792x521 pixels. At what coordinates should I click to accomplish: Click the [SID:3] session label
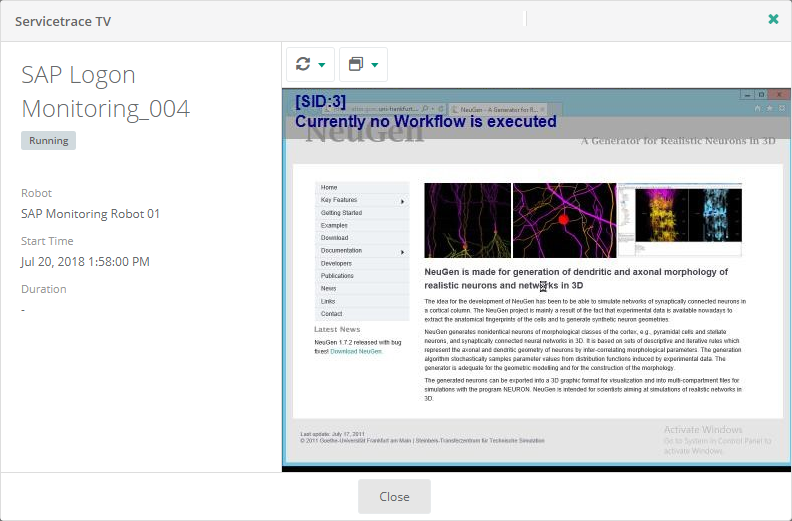tap(321, 101)
